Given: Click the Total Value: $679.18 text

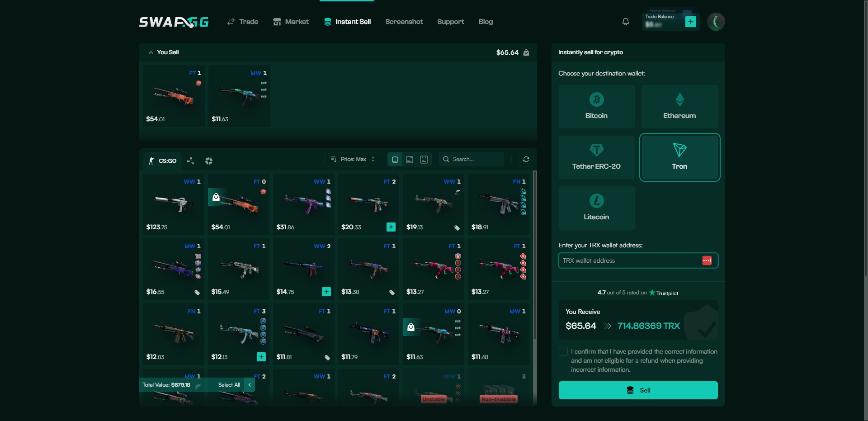Looking at the screenshot, I should pos(166,385).
